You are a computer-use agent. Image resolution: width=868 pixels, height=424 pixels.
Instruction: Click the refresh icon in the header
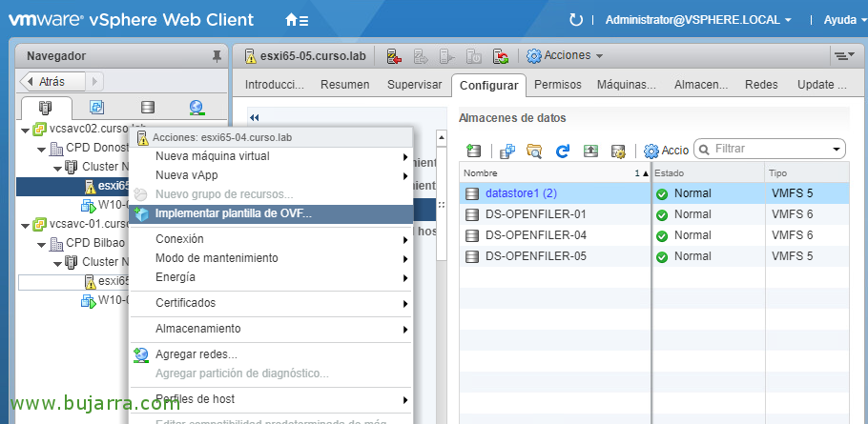(576, 20)
